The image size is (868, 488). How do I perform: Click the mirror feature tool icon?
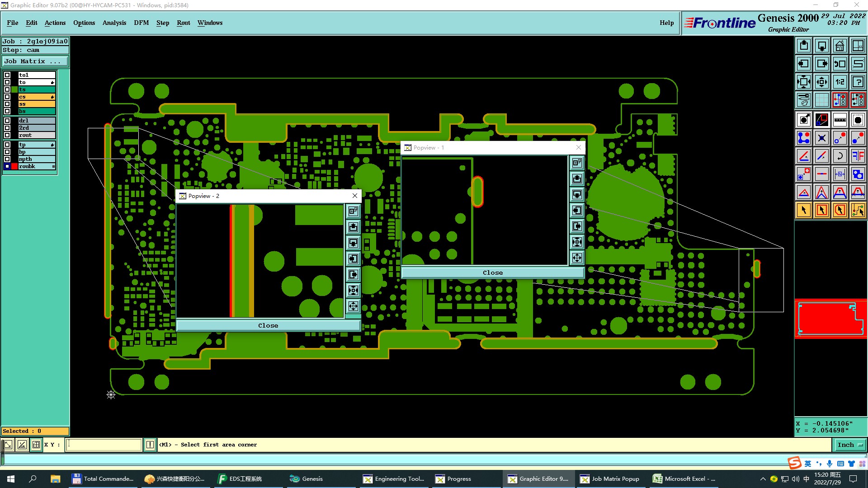point(858,156)
